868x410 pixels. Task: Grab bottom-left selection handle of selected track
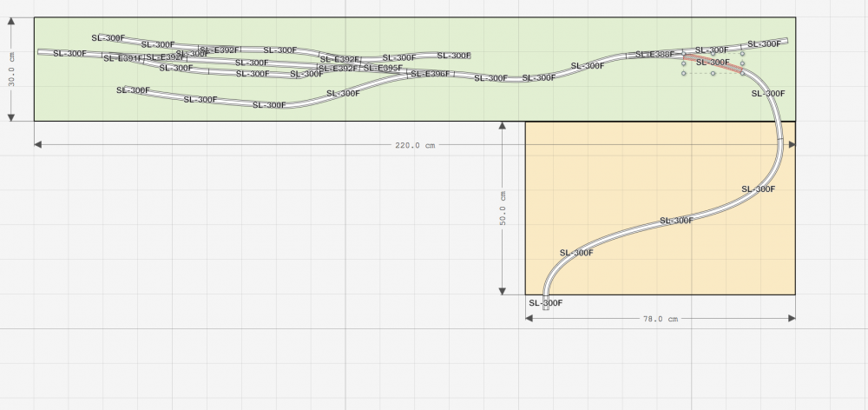pyautogui.click(x=684, y=73)
